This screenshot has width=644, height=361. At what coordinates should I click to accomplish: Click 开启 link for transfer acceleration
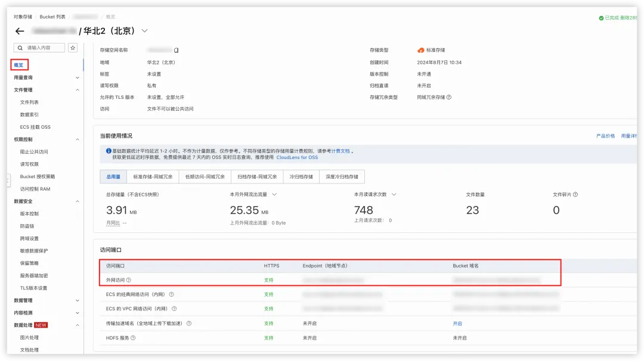(457, 323)
